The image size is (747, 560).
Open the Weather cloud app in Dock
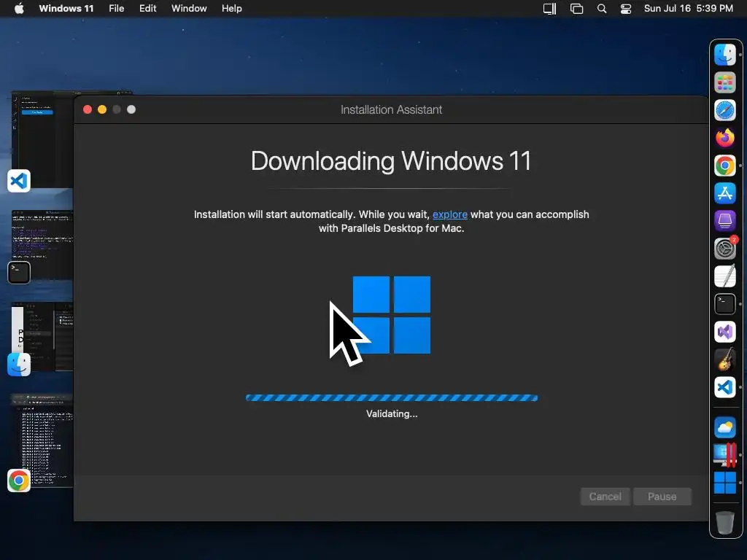pos(724,427)
